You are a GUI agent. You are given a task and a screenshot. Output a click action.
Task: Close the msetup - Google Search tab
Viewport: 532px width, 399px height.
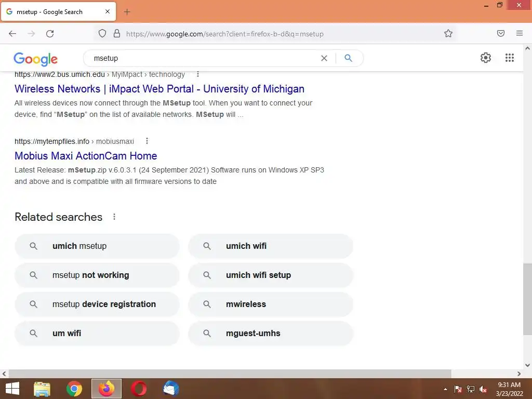(x=107, y=11)
